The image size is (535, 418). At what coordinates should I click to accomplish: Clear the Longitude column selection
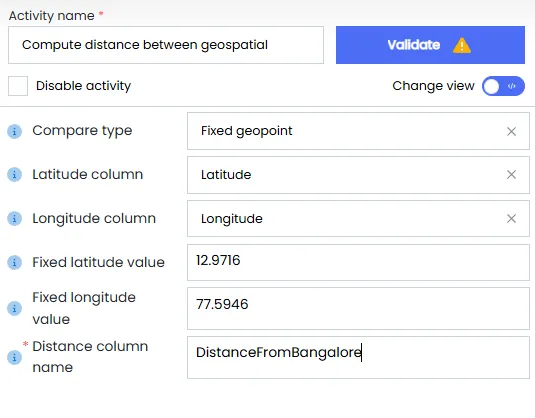pyautogui.click(x=511, y=218)
